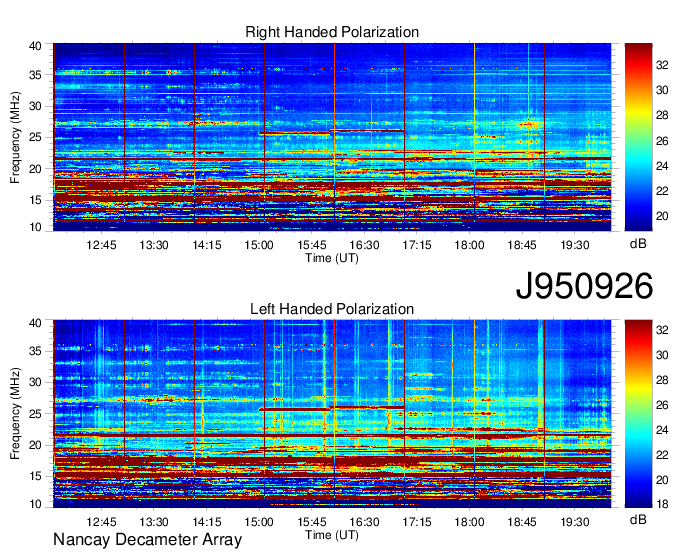Click the "30" frequency tick of Left Handed plot

click(x=36, y=382)
